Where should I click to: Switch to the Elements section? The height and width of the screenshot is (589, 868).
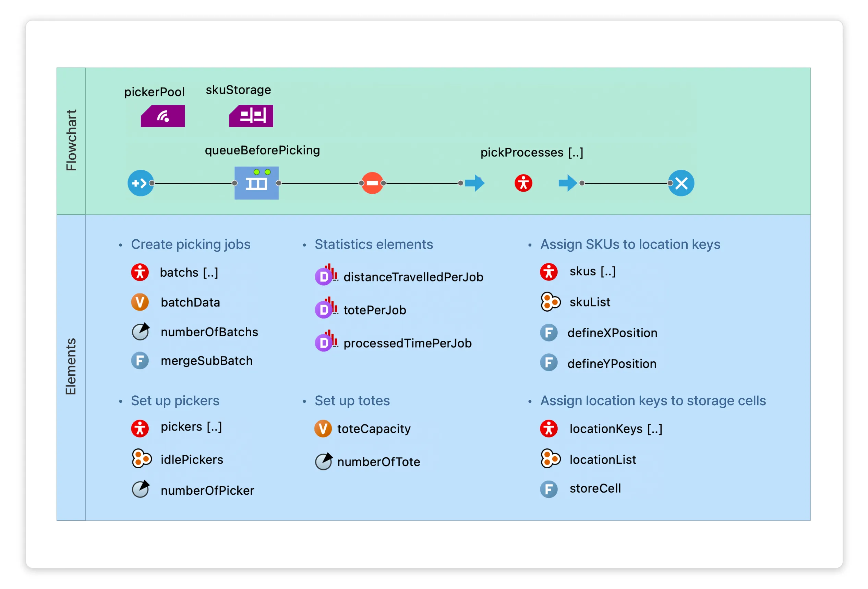[71, 364]
